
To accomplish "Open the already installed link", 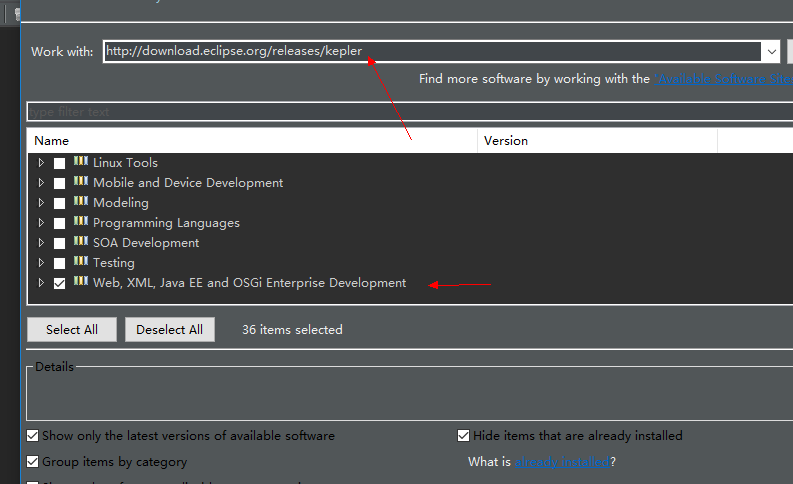I will coord(562,462).
